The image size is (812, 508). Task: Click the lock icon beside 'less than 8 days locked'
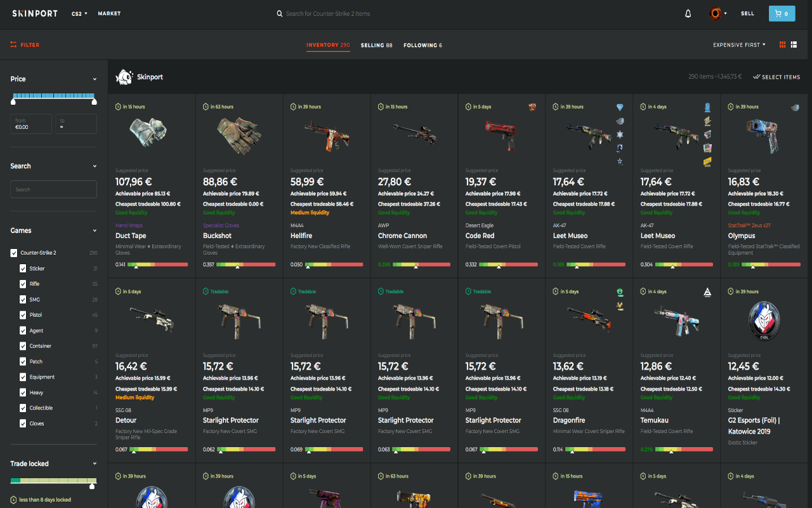click(x=13, y=500)
